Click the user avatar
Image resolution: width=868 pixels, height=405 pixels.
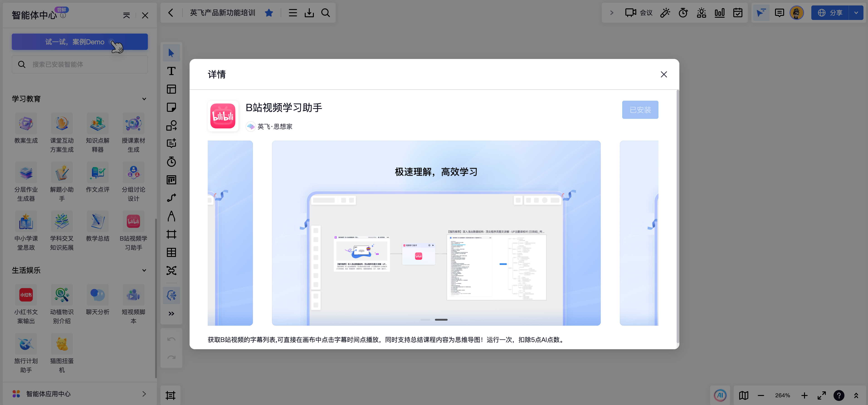[x=797, y=13]
